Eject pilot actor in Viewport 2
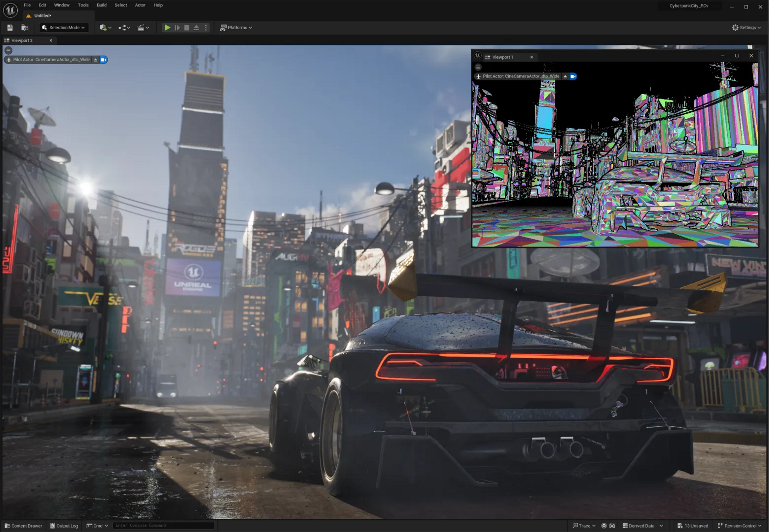The width and height of the screenshot is (769, 532). click(x=95, y=60)
